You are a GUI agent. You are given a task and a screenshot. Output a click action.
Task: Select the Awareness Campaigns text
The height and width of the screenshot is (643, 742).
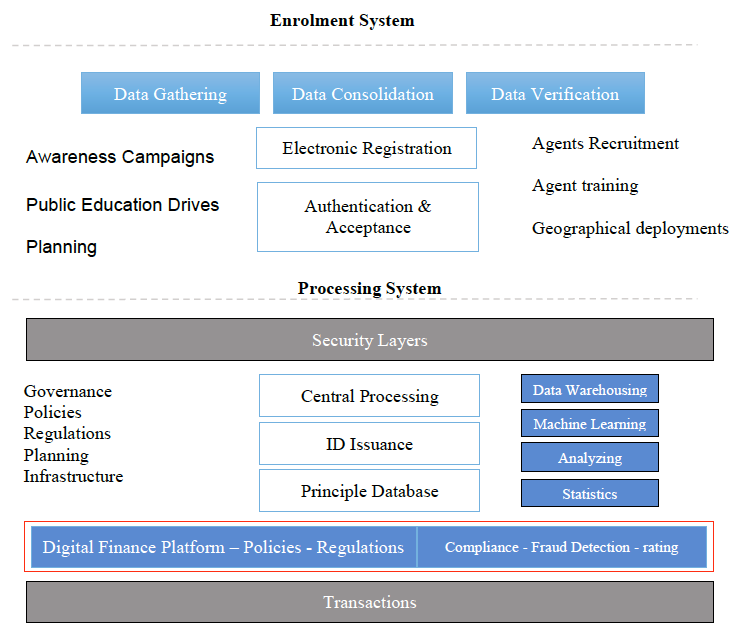tap(120, 157)
